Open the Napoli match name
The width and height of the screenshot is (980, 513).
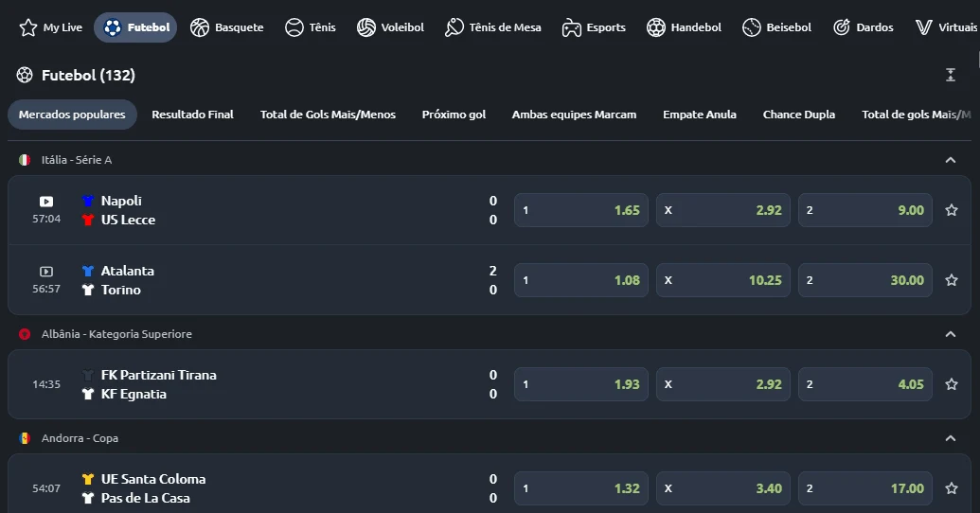[121, 201]
